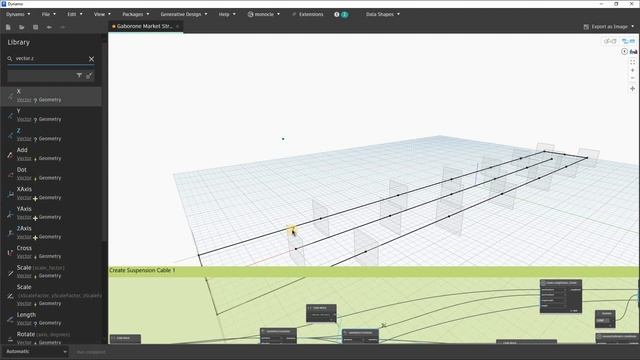Select the Vector X node in library results

(51, 96)
